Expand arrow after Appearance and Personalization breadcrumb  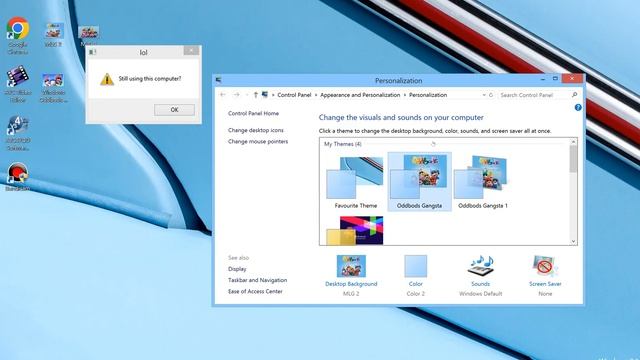point(405,95)
